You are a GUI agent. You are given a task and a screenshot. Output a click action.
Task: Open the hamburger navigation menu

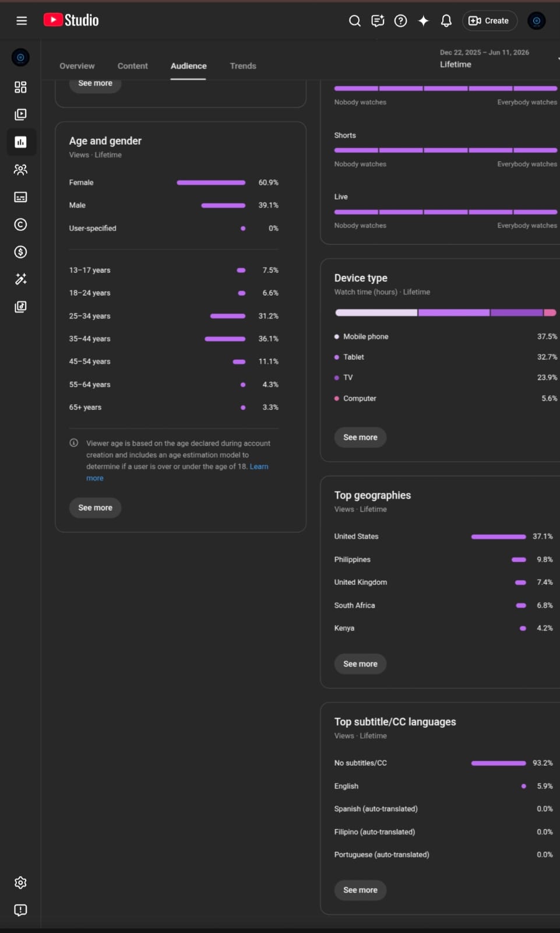tap(22, 21)
